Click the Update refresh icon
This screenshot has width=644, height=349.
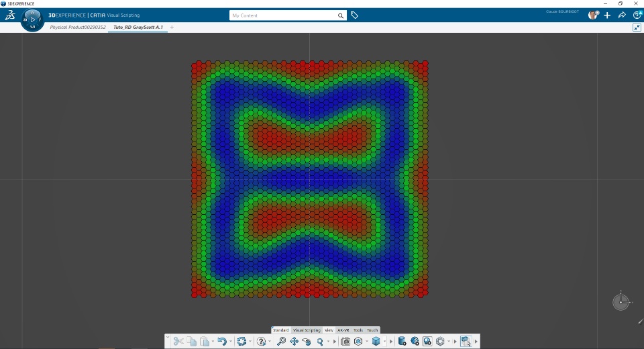coord(241,341)
